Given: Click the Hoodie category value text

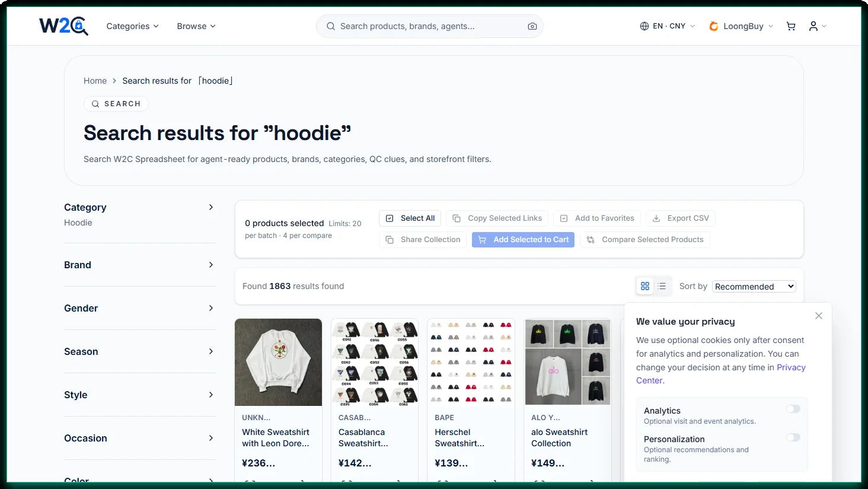Looking at the screenshot, I should coord(78,223).
